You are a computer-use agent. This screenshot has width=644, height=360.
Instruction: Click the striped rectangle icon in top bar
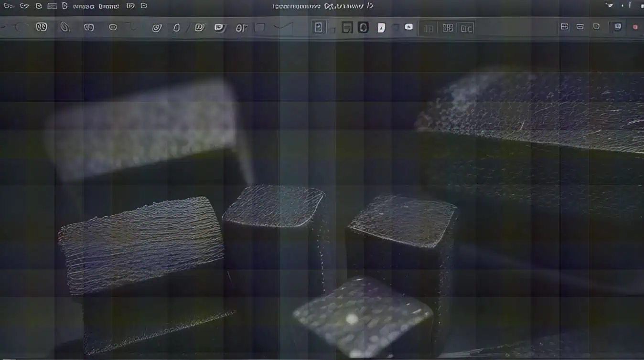click(52, 6)
